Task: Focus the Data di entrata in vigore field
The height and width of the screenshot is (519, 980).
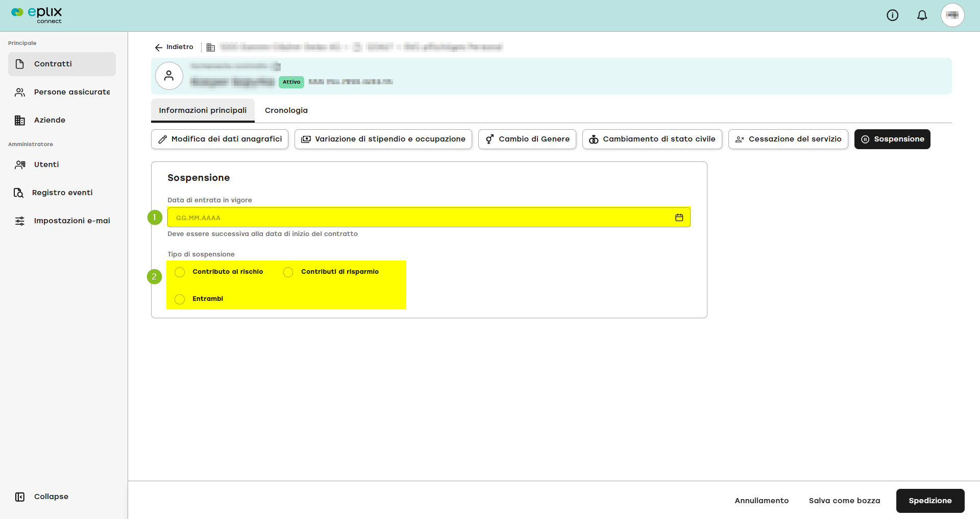Action: pos(429,218)
